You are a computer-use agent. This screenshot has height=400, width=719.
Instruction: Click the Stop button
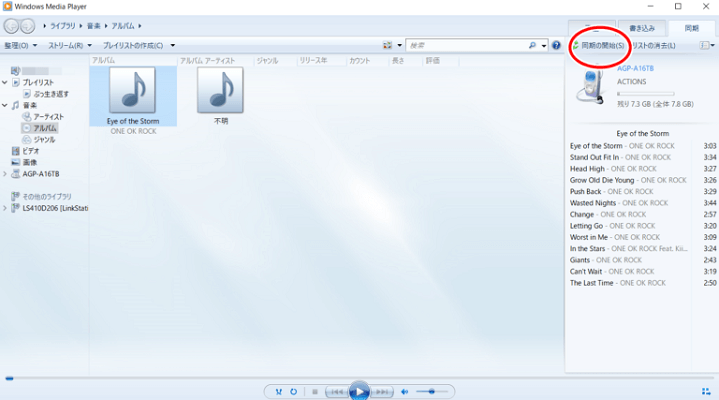[x=315, y=392]
